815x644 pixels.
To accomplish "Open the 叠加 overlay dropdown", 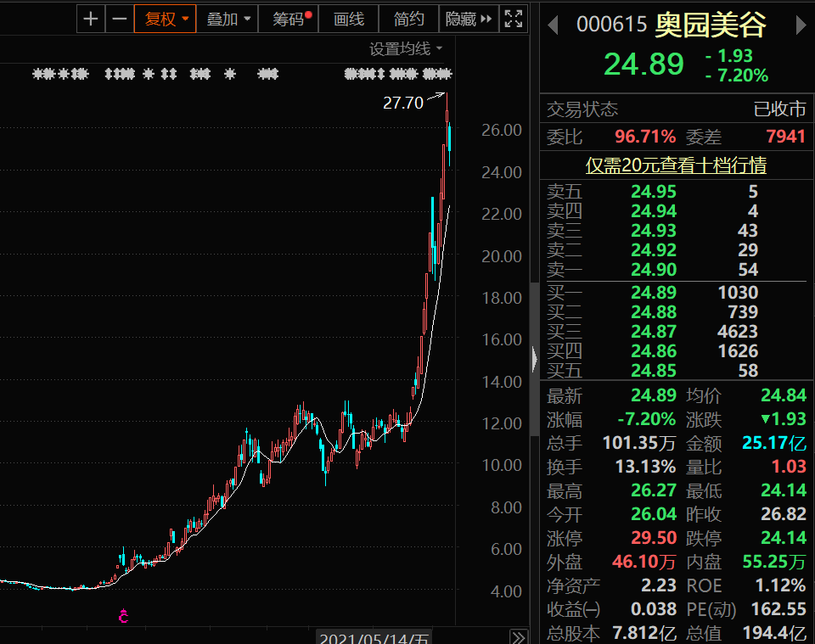I will [228, 19].
